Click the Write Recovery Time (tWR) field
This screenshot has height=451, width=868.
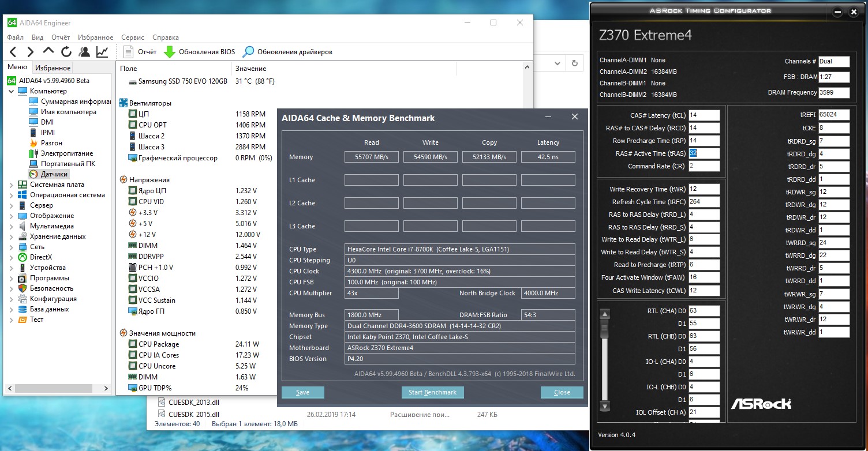[x=704, y=189]
